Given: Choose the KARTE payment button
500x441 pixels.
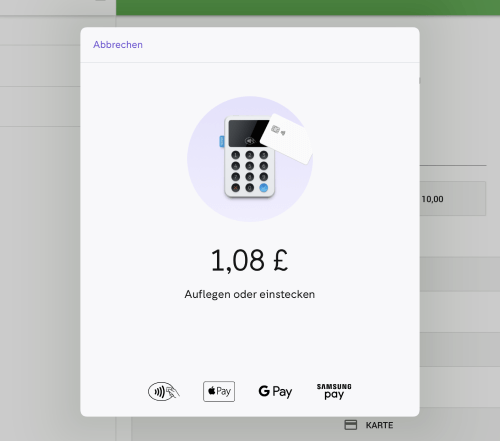Looking at the screenshot, I should click(x=369, y=425).
